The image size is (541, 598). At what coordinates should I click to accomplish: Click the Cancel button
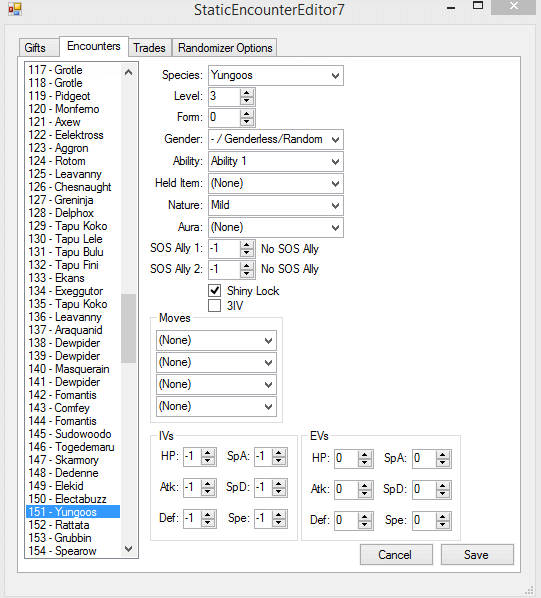[x=396, y=555]
